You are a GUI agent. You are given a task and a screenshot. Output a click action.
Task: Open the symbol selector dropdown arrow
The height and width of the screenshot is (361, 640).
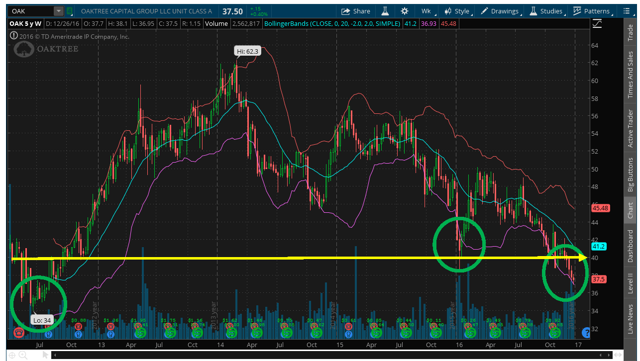tap(59, 11)
